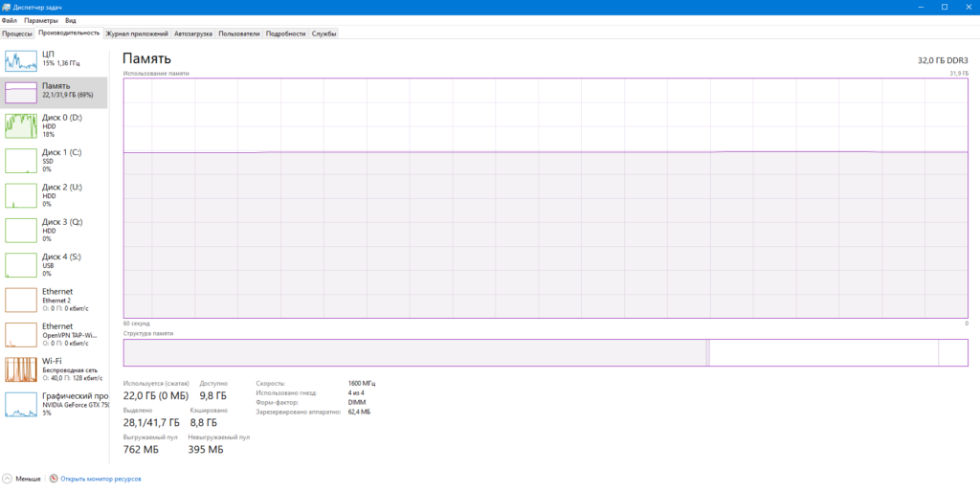The image size is (980, 491).
Task: Switch to the Автозагрузка tab
Action: tap(193, 33)
